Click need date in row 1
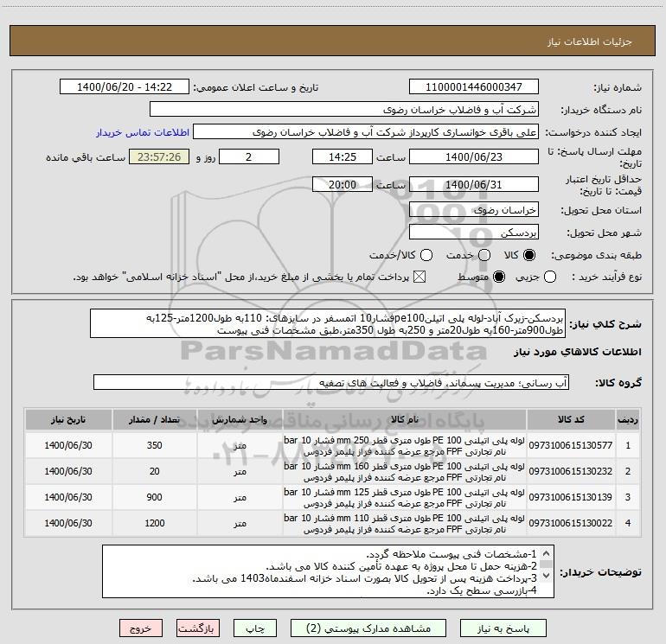 [x=68, y=445]
